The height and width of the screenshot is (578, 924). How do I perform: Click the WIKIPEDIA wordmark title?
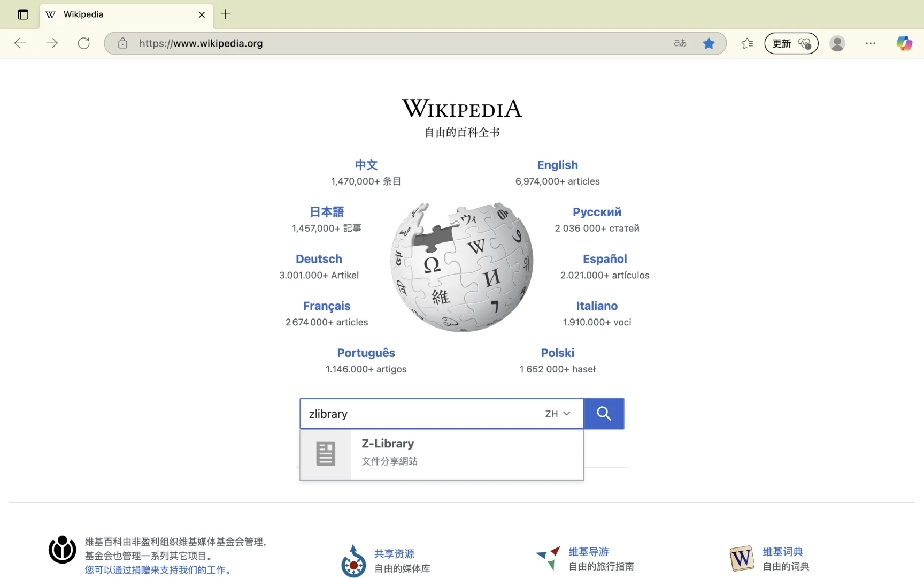click(x=462, y=109)
